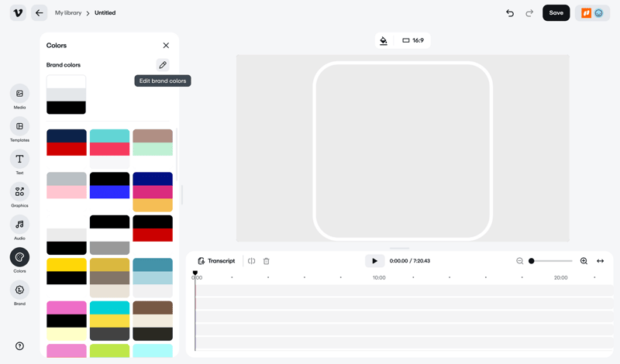The image size is (620, 364).
Task: Zoom out the timeline
Action: coord(519,261)
